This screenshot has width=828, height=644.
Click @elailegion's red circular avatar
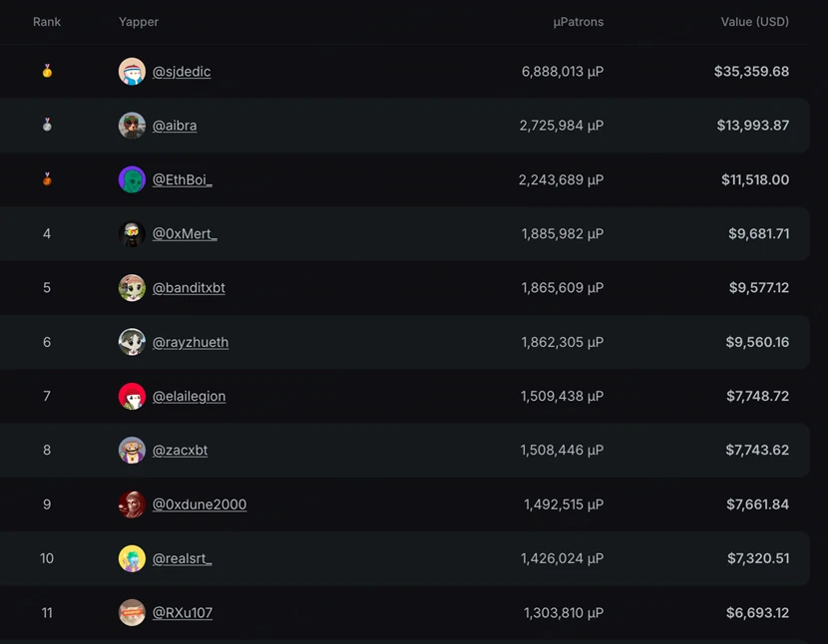tap(132, 396)
